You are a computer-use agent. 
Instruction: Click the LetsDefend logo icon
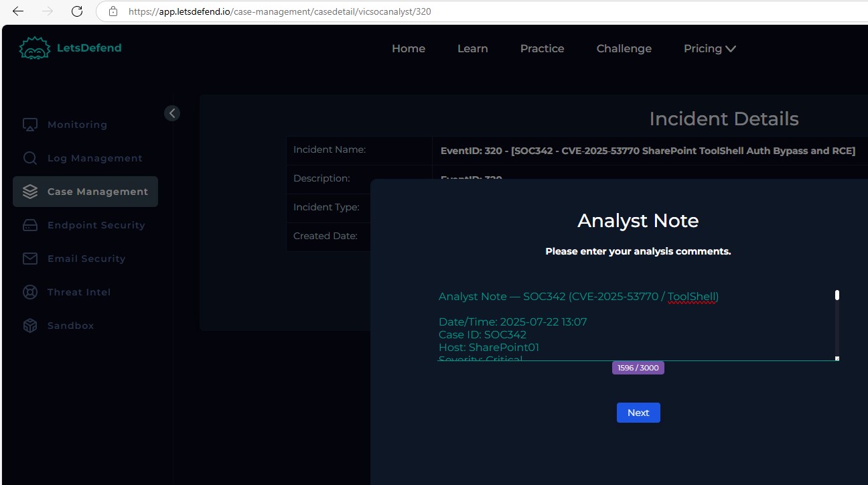point(35,48)
